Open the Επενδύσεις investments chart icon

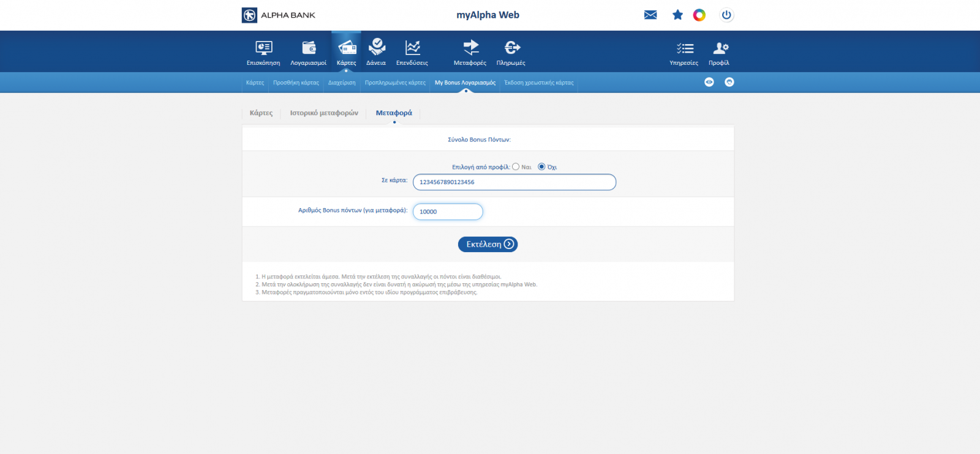click(x=412, y=48)
